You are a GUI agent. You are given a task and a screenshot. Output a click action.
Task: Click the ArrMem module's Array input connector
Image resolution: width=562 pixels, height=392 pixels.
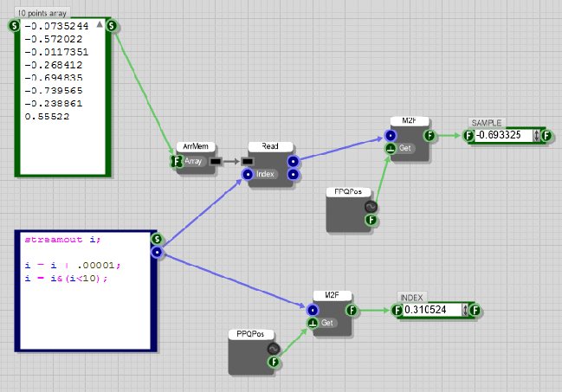(177, 161)
